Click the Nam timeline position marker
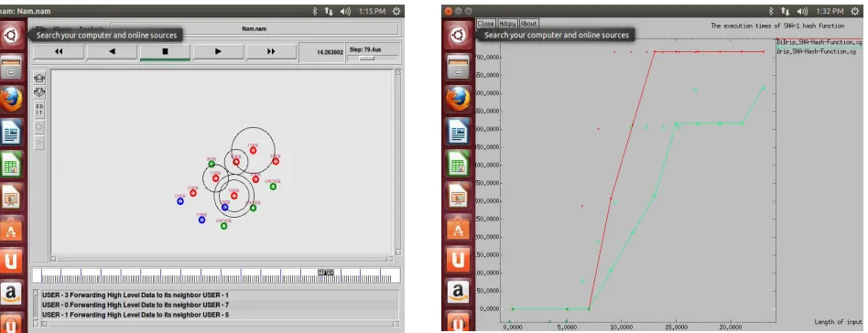868x333 pixels. coord(326,272)
